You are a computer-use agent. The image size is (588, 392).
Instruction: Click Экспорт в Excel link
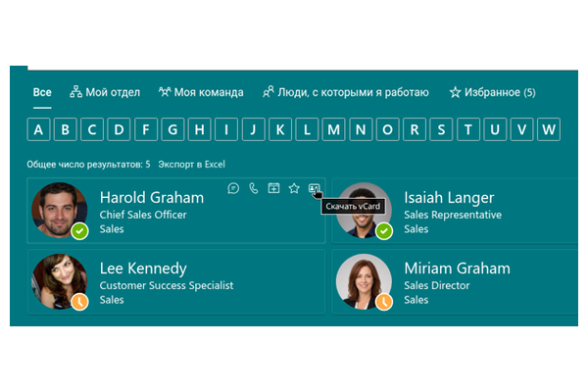192,165
